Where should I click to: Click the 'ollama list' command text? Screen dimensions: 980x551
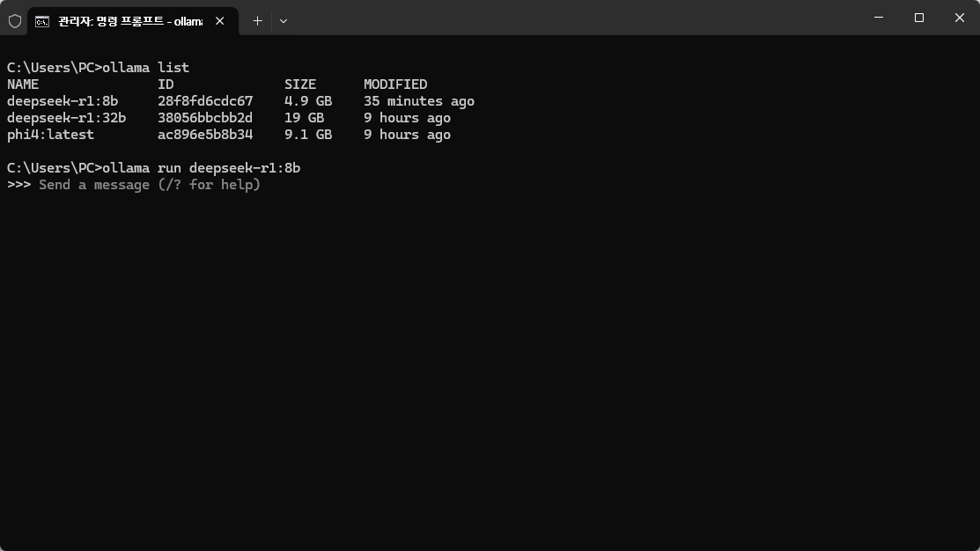pos(145,68)
